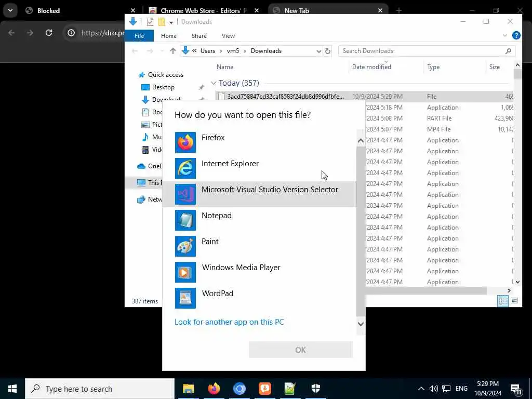Select Microsoft Visual Studio Version Selector
Image resolution: width=532 pixels, height=399 pixels.
click(x=259, y=194)
